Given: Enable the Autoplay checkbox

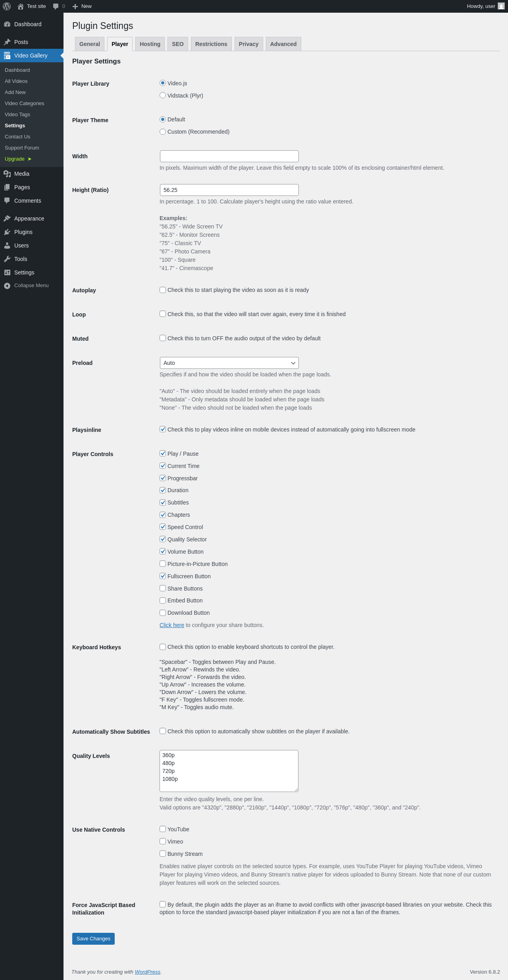Looking at the screenshot, I should (x=163, y=290).
